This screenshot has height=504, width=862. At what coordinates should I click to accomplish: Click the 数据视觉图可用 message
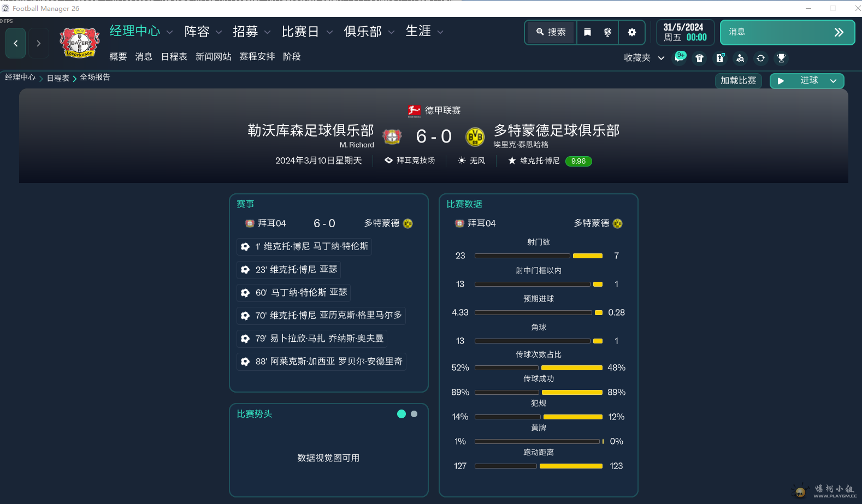pyautogui.click(x=328, y=458)
